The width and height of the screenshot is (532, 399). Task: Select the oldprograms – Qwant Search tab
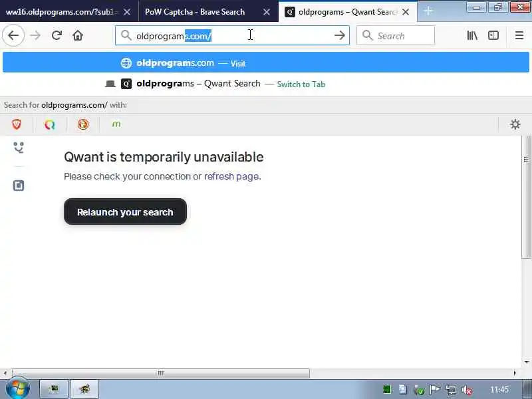[x=347, y=12]
